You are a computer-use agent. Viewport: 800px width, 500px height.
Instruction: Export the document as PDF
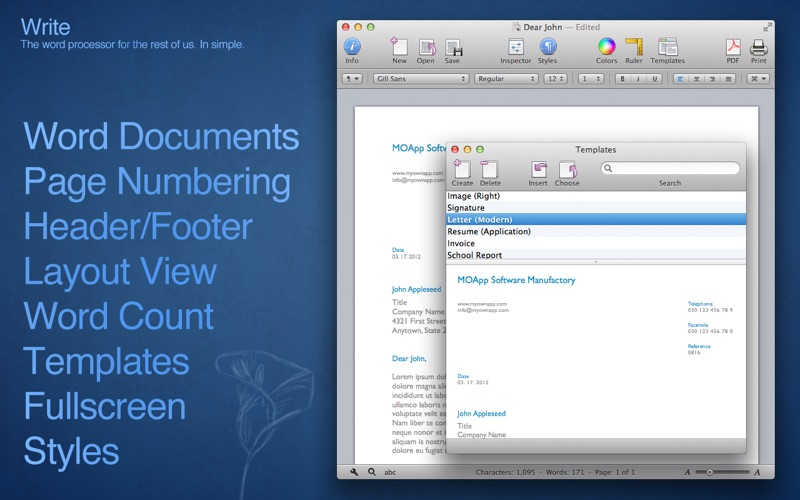733,48
